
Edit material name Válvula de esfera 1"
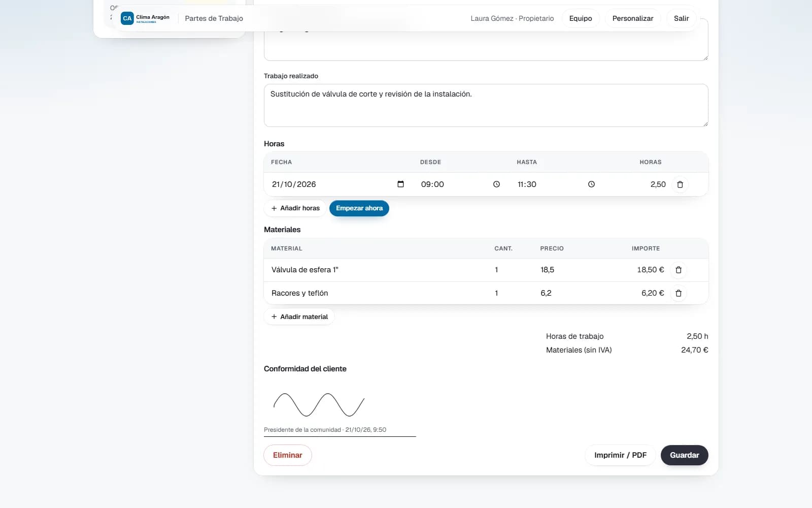click(376, 270)
